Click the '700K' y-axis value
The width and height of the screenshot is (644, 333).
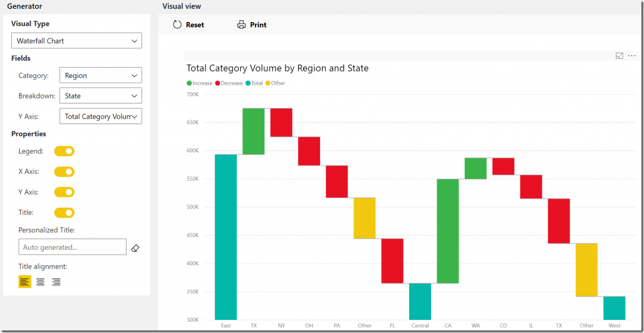pos(192,94)
